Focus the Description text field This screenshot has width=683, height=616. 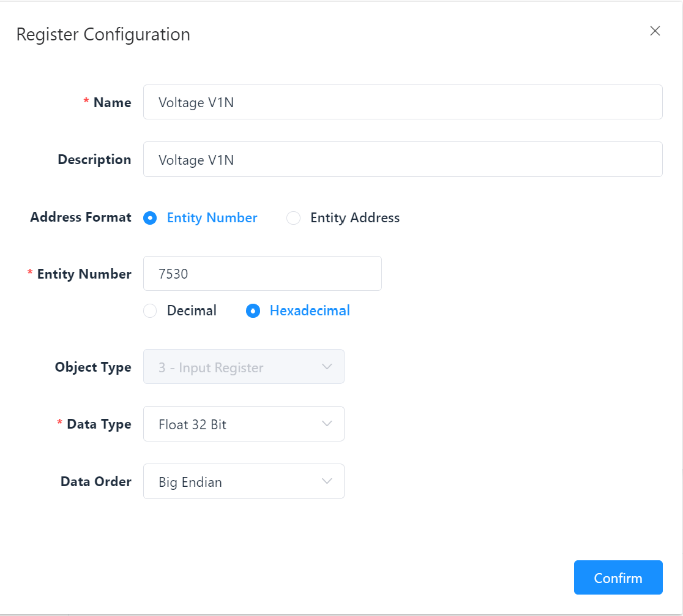tap(402, 159)
